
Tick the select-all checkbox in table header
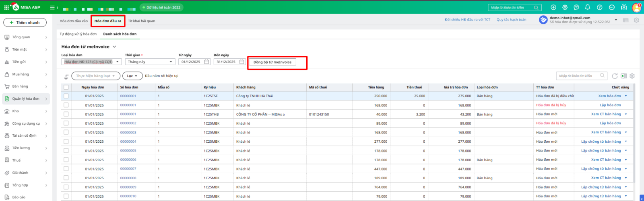[66, 87]
